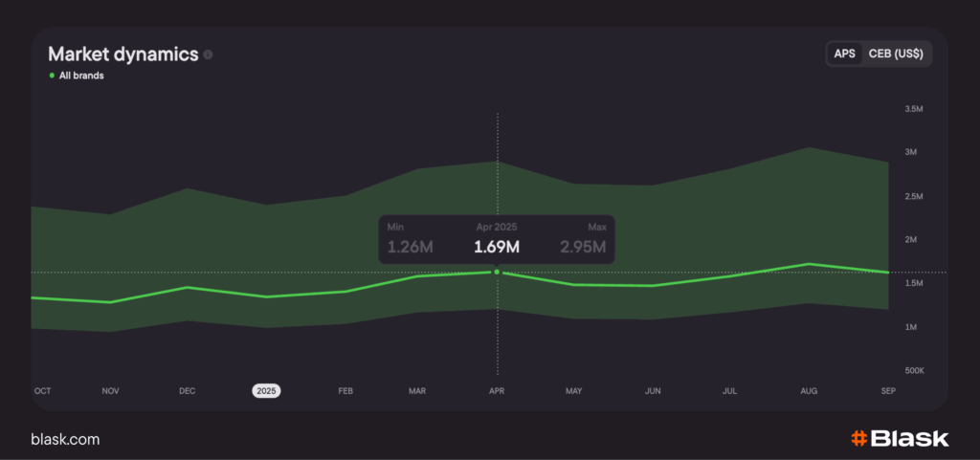
Task: Click the green All brands legend dot
Action: (x=52, y=76)
